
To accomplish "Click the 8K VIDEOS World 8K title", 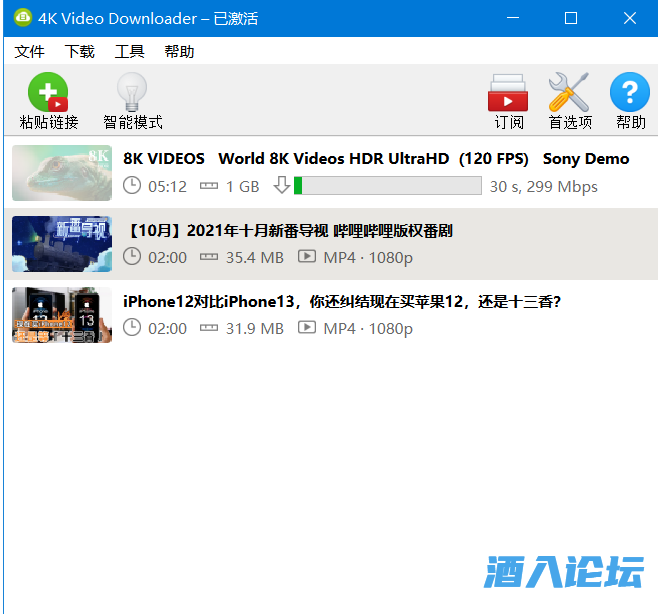I will 376,159.
